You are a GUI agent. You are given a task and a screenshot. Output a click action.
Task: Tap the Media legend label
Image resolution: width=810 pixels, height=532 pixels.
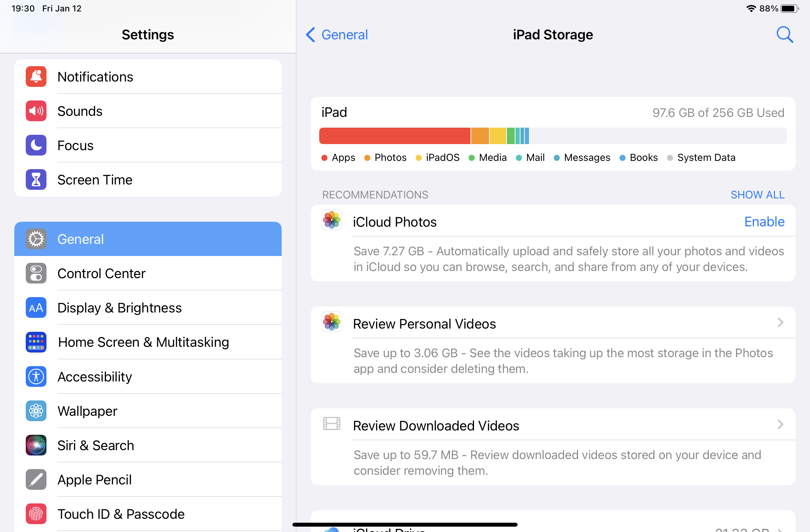tap(493, 158)
